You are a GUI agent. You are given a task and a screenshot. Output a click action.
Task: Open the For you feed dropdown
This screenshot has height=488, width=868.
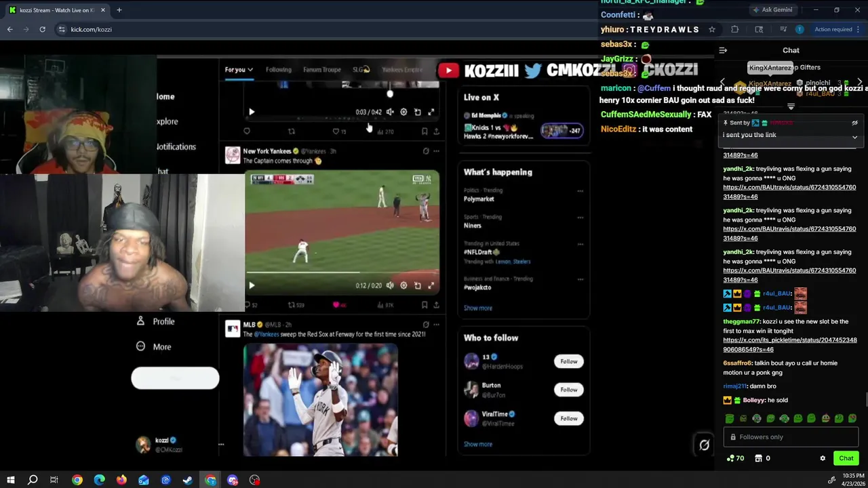pos(239,69)
